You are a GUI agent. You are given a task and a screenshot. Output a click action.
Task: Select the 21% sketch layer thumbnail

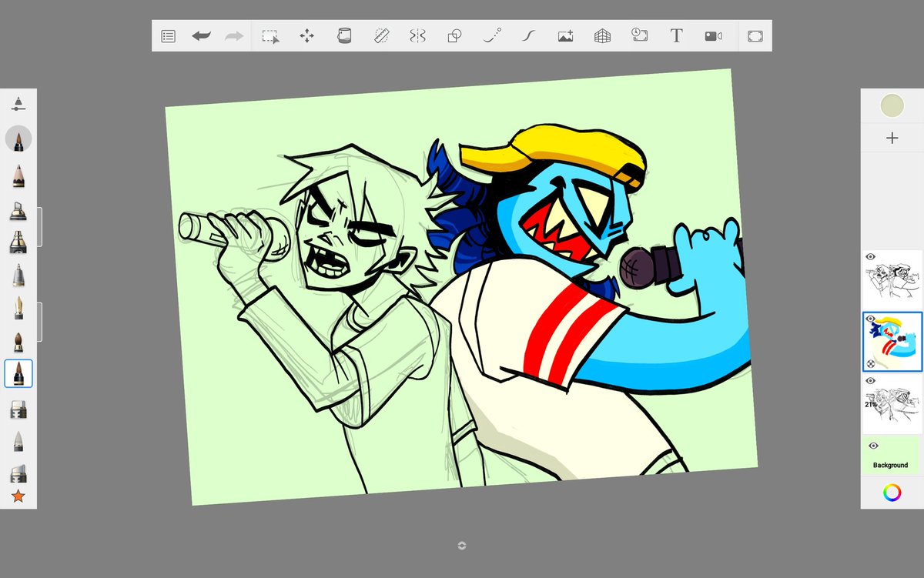pos(892,403)
